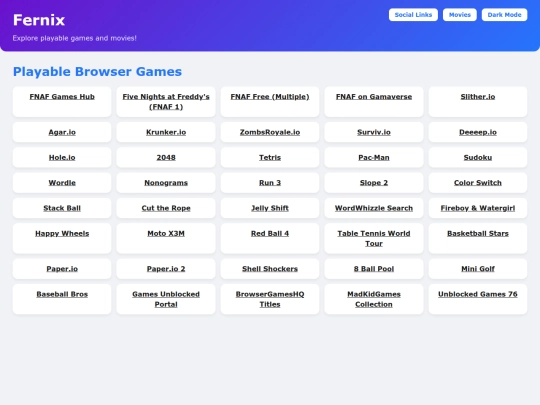Screen dimensions: 540x405
Task: Open Table Tennis World Tour
Action: [374, 238]
